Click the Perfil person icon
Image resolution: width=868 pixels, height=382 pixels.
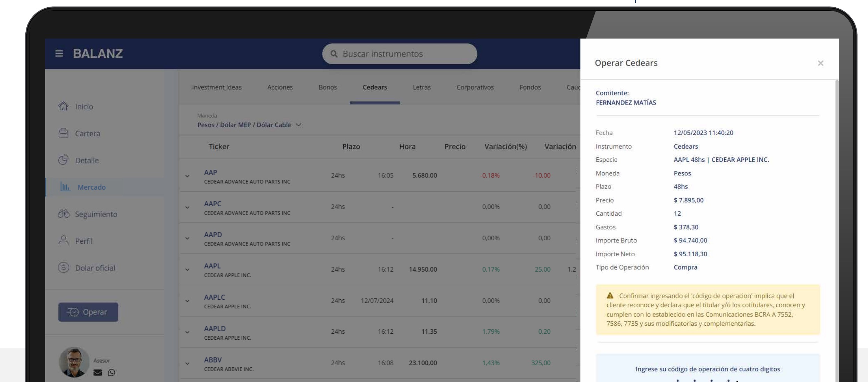63,240
